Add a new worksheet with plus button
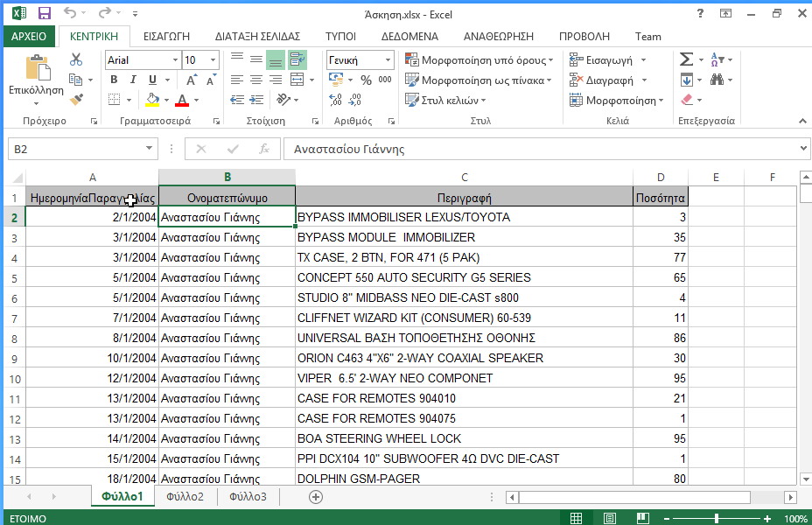Viewport: 812px width, 525px height. click(315, 497)
